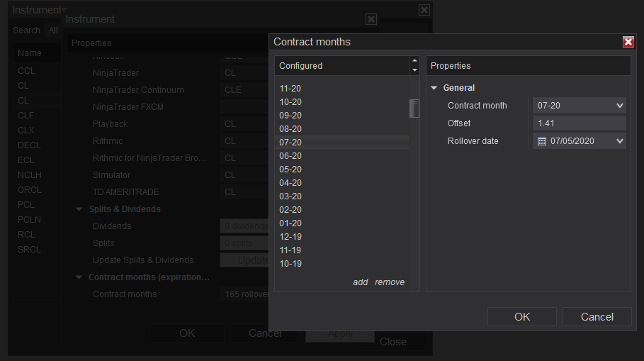The width and height of the screenshot is (644, 361).
Task: Click the All filter next to Search
Action: pos(53,30)
